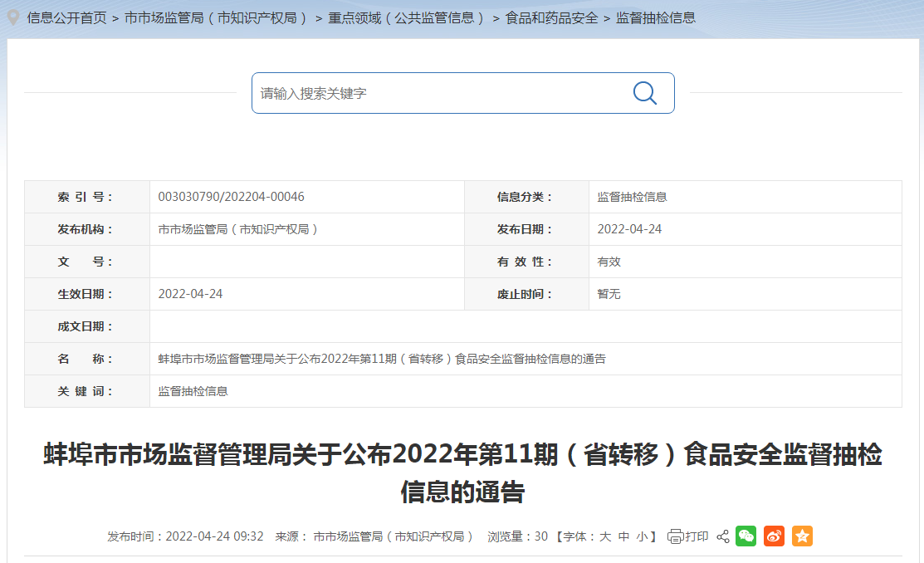The height and width of the screenshot is (563, 924).
Task: Click 监督抽检信息 in 信息分类 row
Action: [x=632, y=197]
